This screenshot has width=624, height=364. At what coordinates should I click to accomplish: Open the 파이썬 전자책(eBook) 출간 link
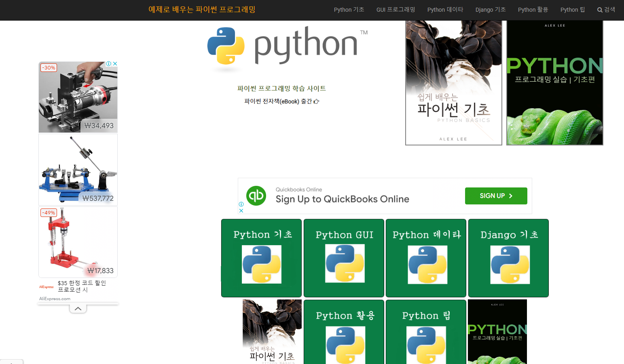tap(282, 101)
